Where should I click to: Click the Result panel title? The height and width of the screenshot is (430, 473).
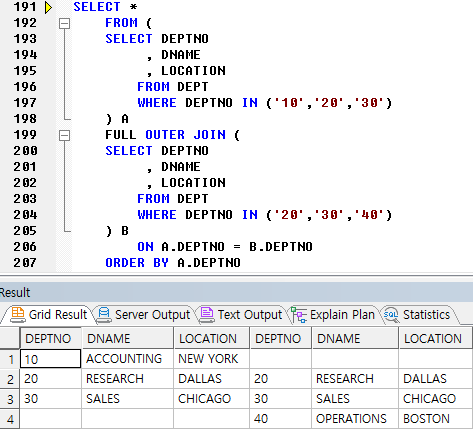[15, 293]
